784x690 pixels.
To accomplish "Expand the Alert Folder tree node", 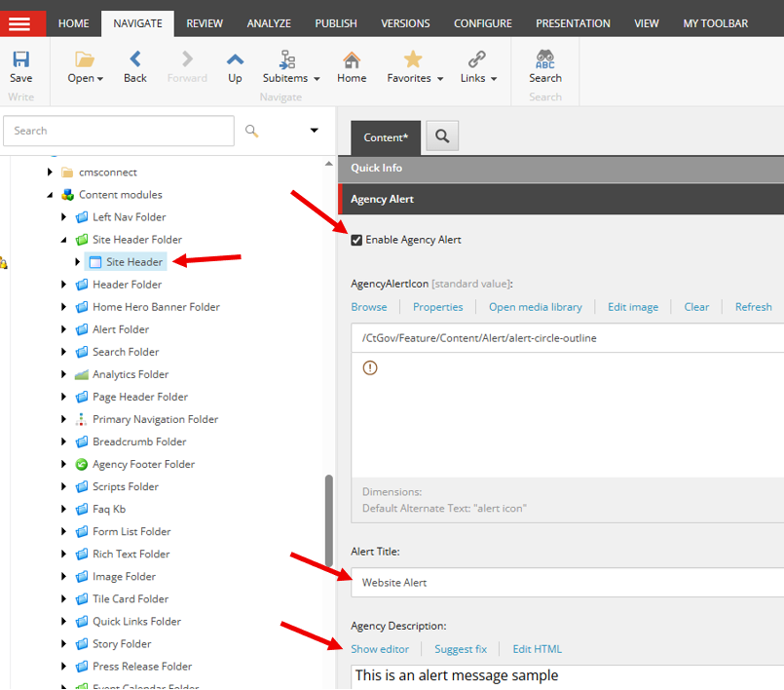I will [x=64, y=329].
